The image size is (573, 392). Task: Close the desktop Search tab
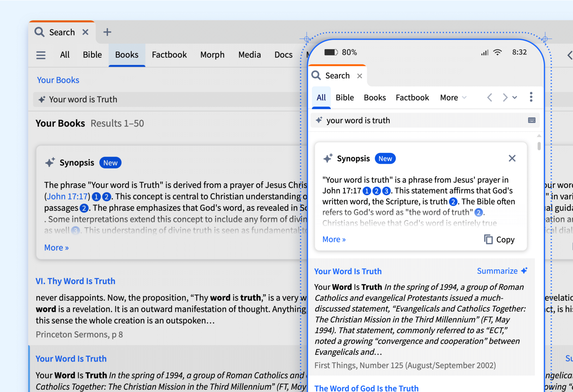(85, 32)
